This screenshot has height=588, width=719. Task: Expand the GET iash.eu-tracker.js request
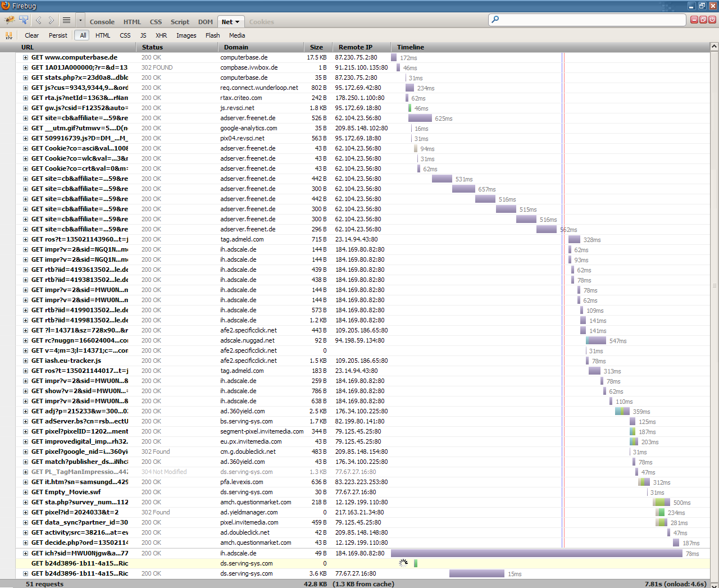click(25, 361)
